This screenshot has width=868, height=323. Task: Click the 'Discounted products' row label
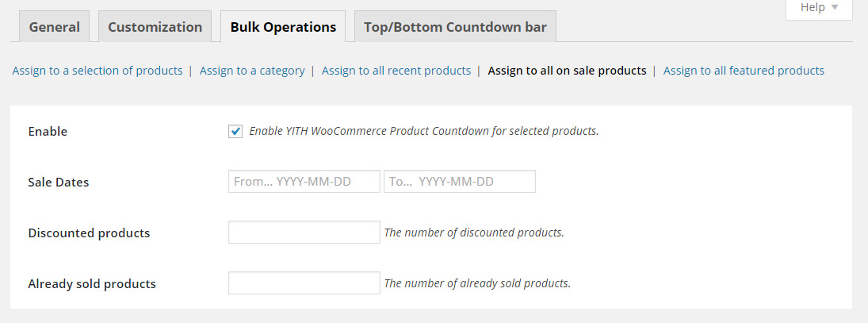pos(89,233)
